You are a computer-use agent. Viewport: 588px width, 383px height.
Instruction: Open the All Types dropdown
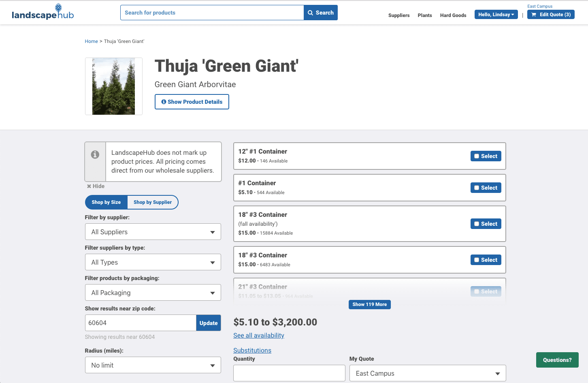tap(153, 262)
